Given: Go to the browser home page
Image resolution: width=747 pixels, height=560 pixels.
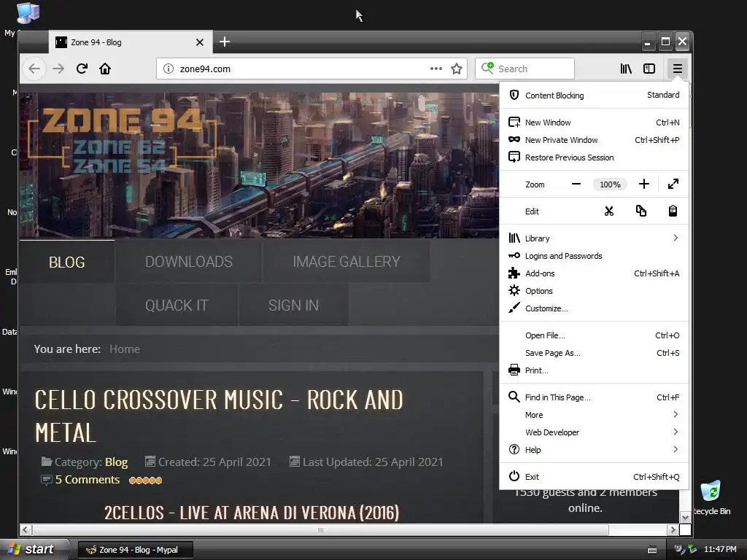Looking at the screenshot, I should (105, 69).
